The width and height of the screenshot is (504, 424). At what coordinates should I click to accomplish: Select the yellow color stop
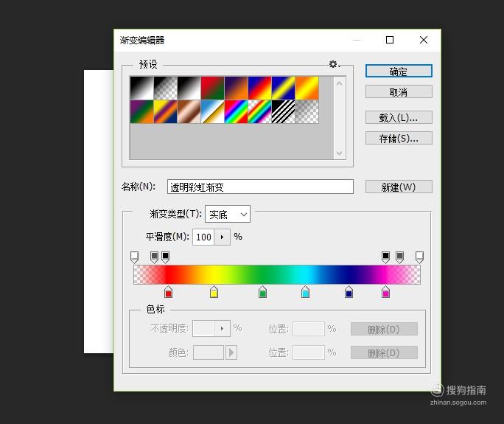click(214, 292)
